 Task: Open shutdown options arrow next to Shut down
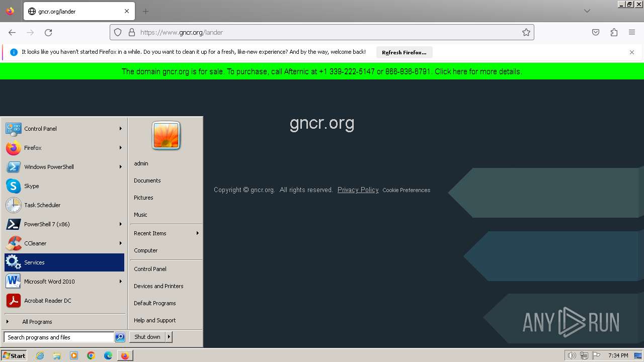point(169,337)
